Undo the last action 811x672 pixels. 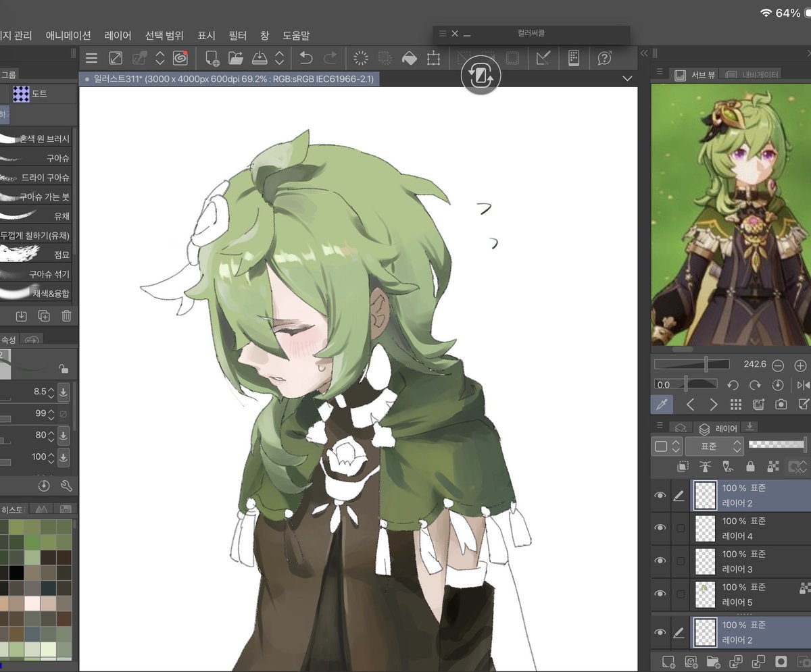306,58
